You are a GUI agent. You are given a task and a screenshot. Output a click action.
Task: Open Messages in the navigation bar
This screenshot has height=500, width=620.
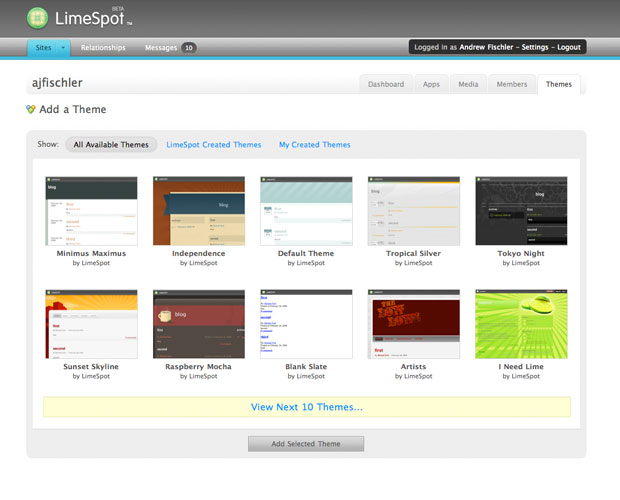point(161,47)
